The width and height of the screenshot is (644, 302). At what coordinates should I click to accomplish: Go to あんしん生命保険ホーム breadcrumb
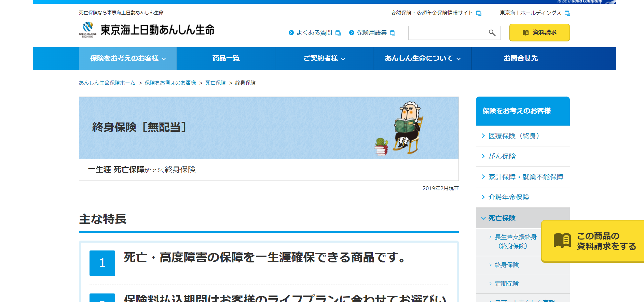[107, 83]
